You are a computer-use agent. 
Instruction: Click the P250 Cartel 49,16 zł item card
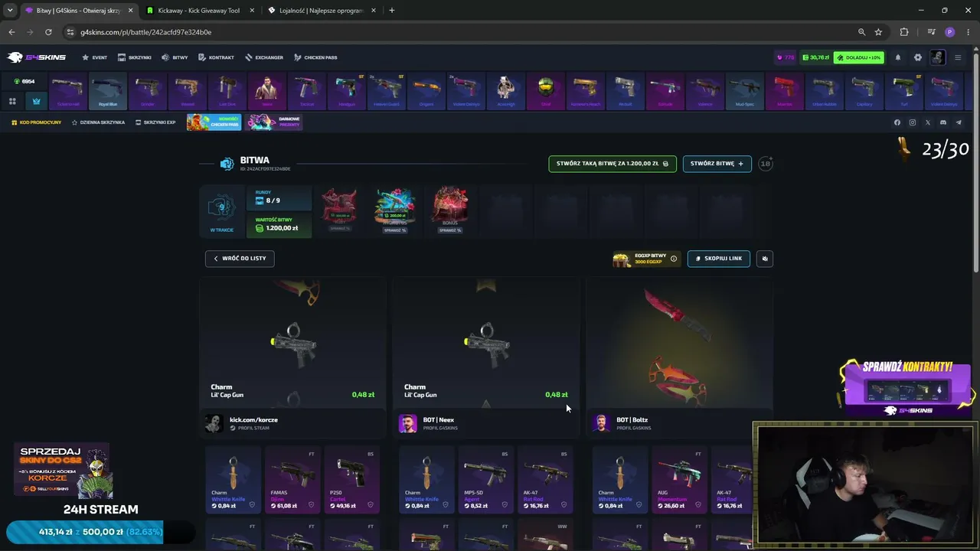pos(351,480)
